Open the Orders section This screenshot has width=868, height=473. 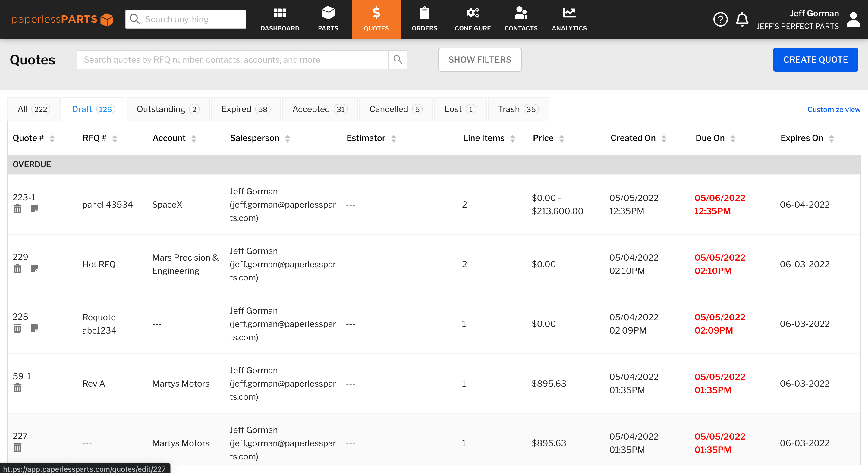click(425, 19)
